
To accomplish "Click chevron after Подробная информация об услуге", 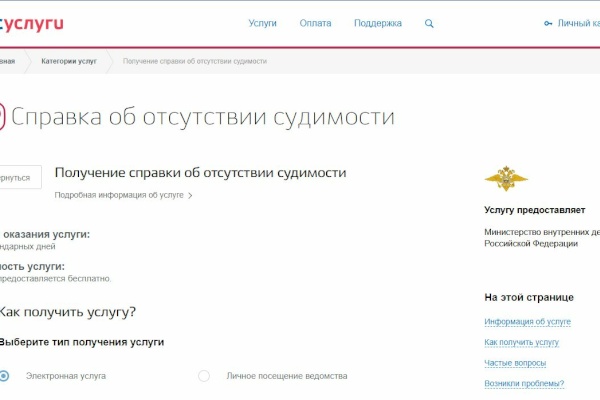I will [x=190, y=196].
